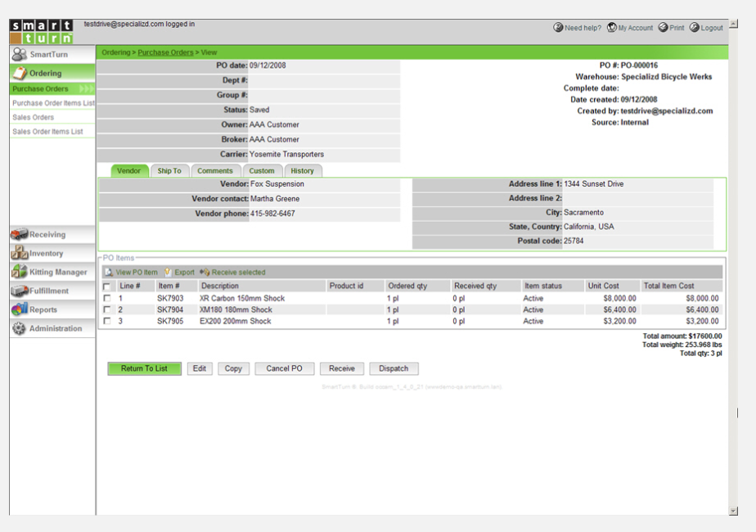Viewport: 756px width, 532px height.
Task: Click the EX200 200mm Shock description
Action: 236,321
